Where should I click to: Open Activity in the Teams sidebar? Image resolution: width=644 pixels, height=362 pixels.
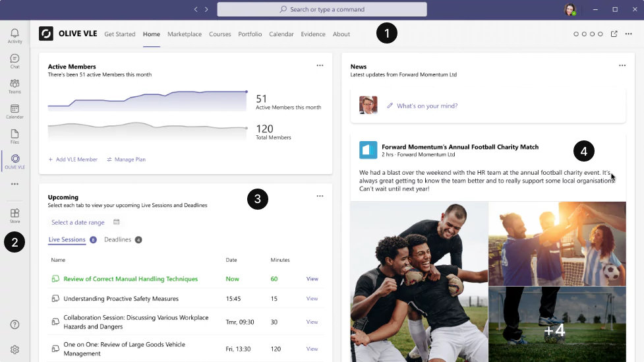pos(15,36)
